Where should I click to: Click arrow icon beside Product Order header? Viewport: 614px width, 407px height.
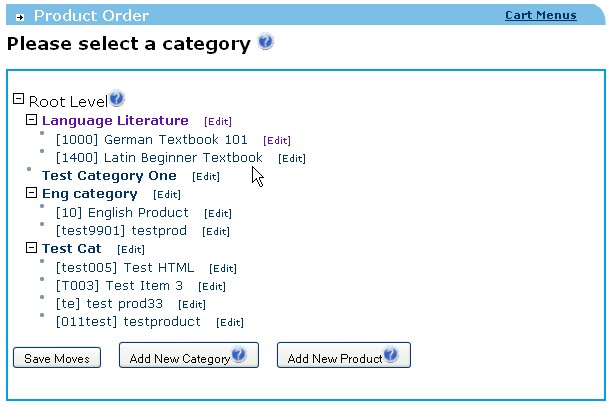[20, 17]
